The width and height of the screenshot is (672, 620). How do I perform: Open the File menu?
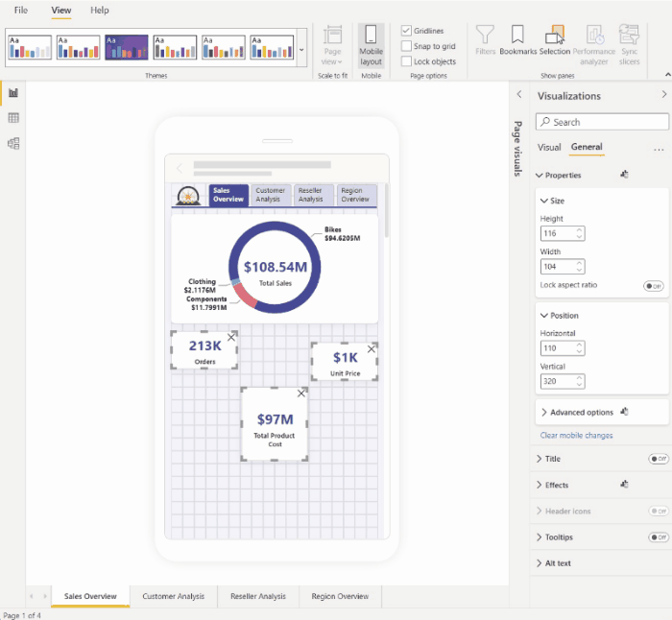[x=20, y=11]
